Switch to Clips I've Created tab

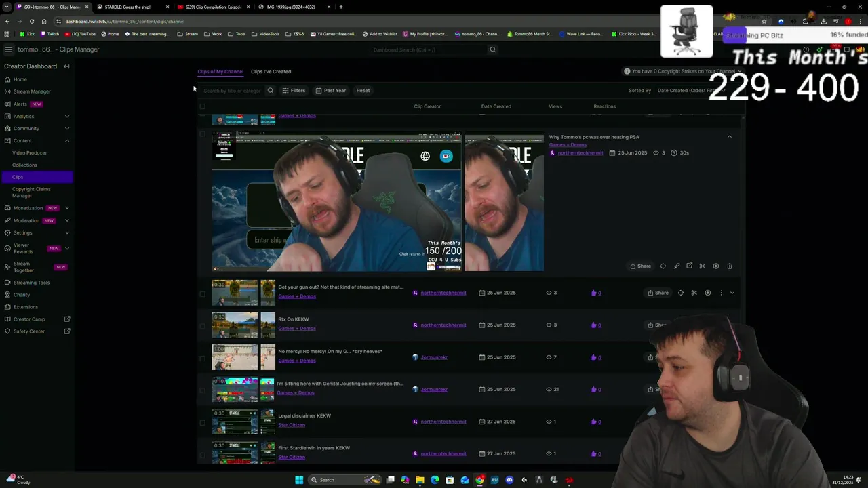pyautogui.click(x=271, y=71)
